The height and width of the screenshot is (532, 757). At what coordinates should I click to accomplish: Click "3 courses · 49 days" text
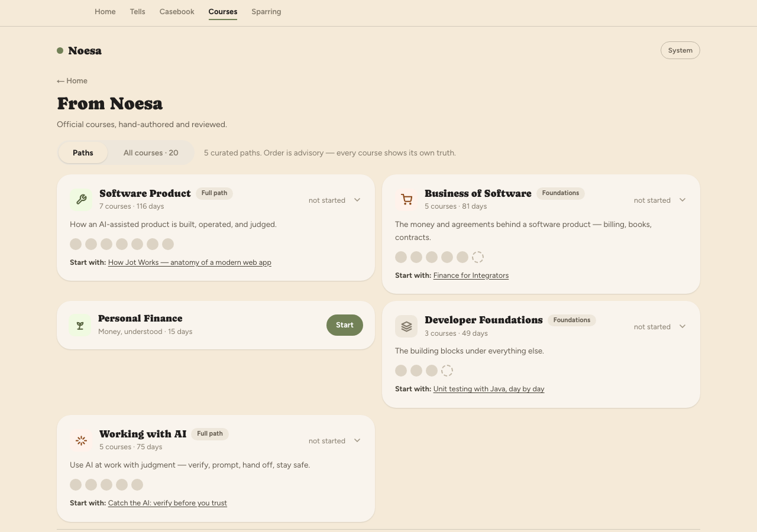pyautogui.click(x=456, y=333)
